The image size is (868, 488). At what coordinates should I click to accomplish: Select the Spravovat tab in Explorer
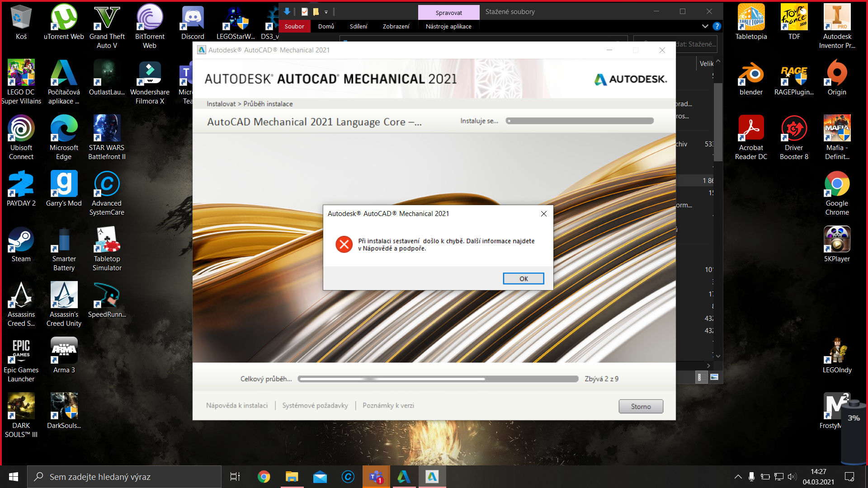pos(448,12)
